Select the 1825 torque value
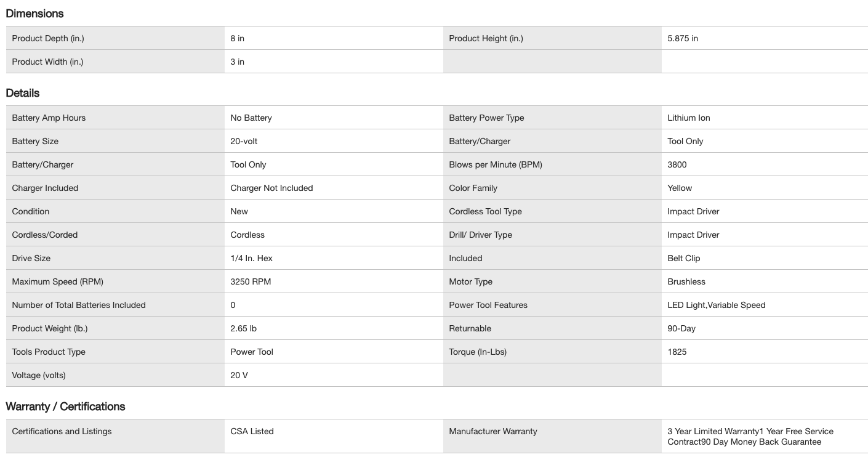This screenshot has height=457, width=868. click(x=677, y=352)
